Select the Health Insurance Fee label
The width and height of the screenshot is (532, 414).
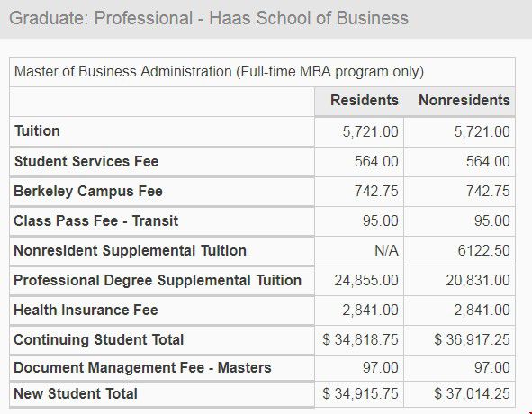point(86,310)
